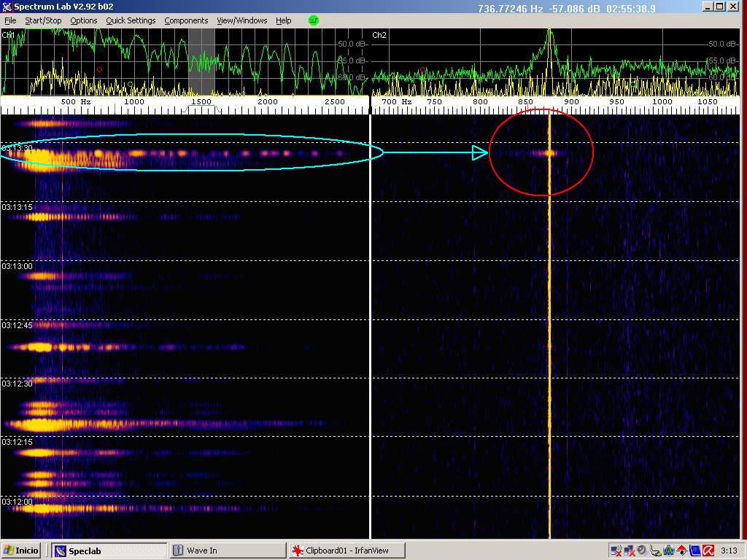
Task: Open the View/Windows menu
Action: click(x=241, y=20)
